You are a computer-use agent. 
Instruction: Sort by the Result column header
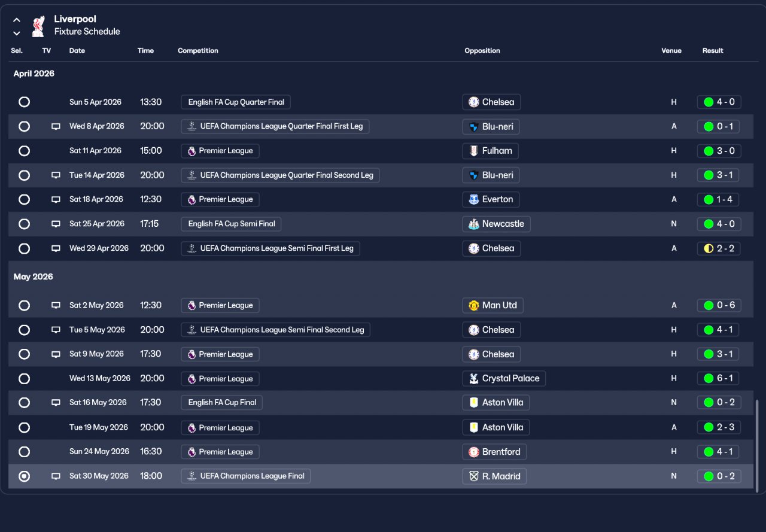713,51
